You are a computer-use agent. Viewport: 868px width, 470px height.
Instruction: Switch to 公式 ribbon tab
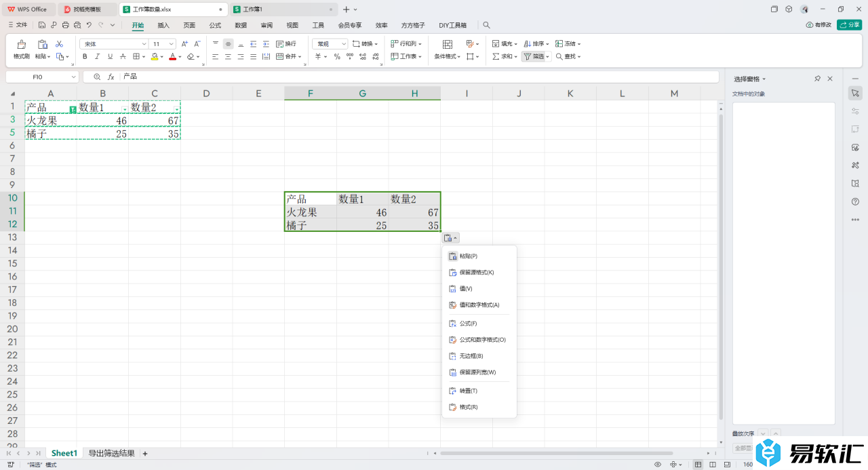tap(215, 25)
